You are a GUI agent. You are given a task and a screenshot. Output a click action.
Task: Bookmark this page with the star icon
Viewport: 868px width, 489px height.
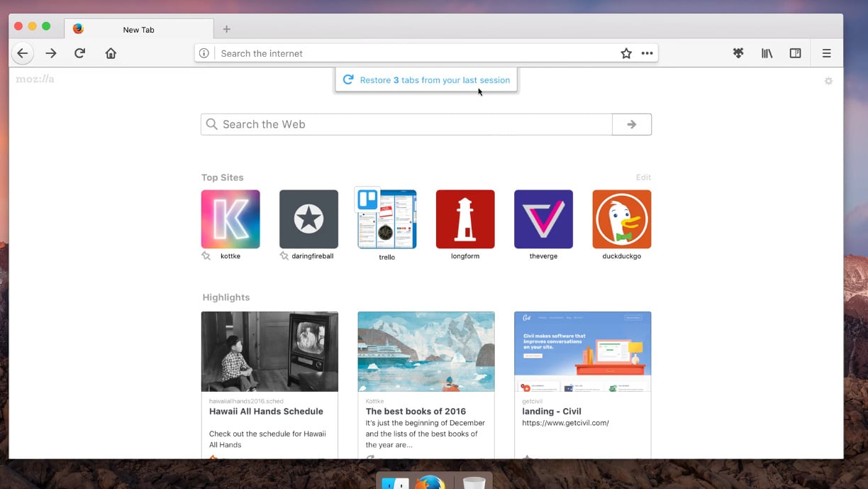[626, 53]
